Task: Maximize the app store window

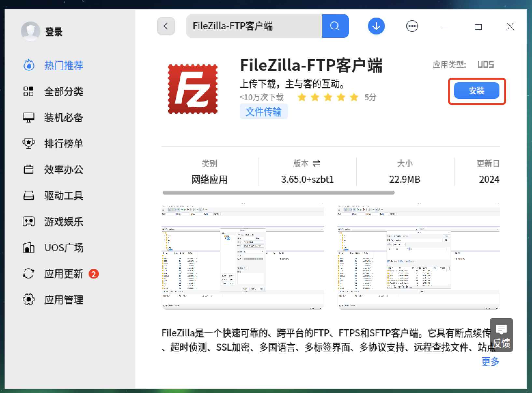Action: click(478, 27)
